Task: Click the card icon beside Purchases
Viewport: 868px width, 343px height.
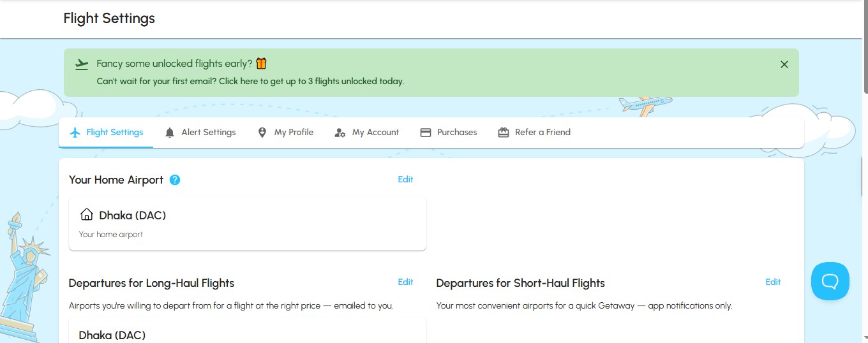Action: pos(426,133)
